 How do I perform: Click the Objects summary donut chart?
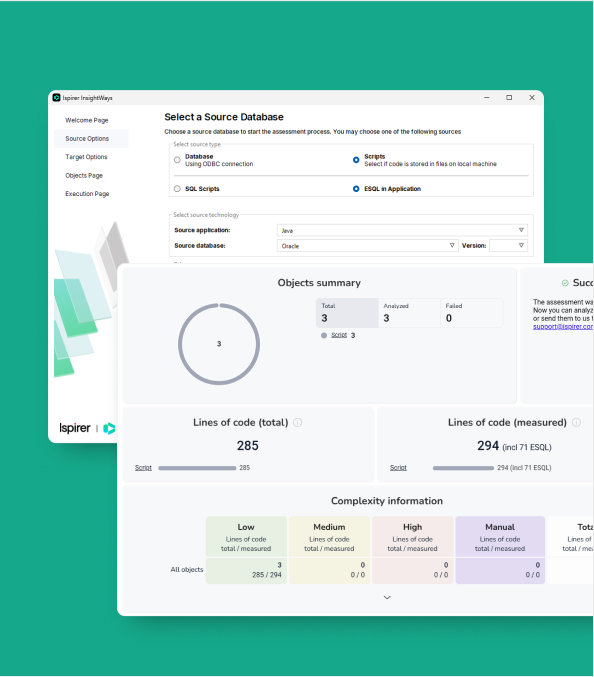(219, 344)
